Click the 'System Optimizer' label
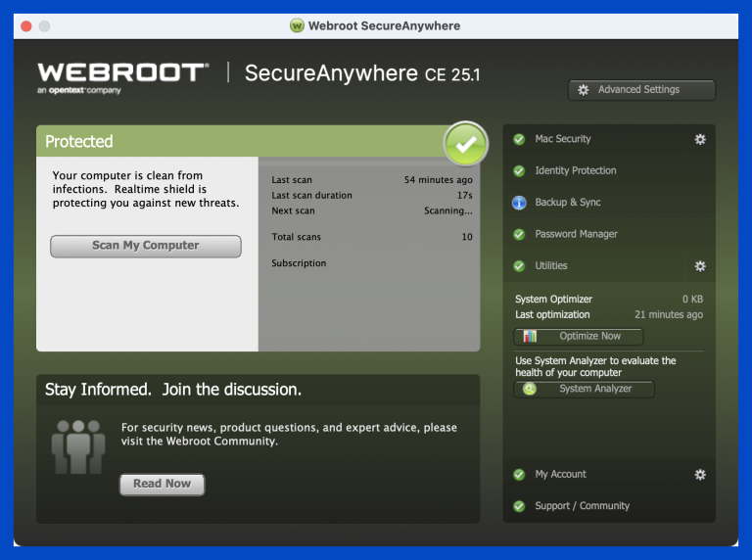 [x=553, y=300]
